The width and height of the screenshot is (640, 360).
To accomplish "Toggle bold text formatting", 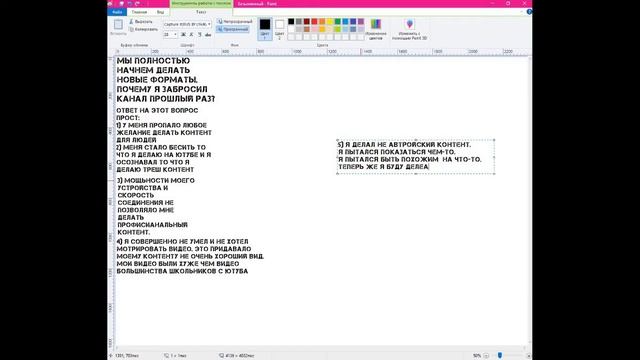I will (x=183, y=35).
